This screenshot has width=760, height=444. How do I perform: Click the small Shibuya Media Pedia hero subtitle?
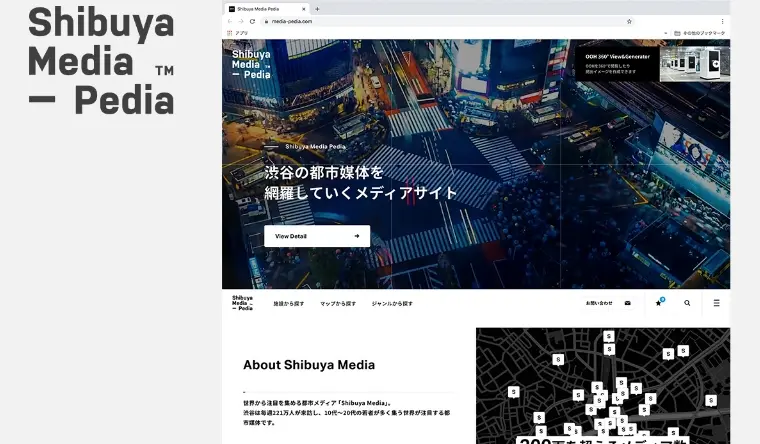(315, 146)
